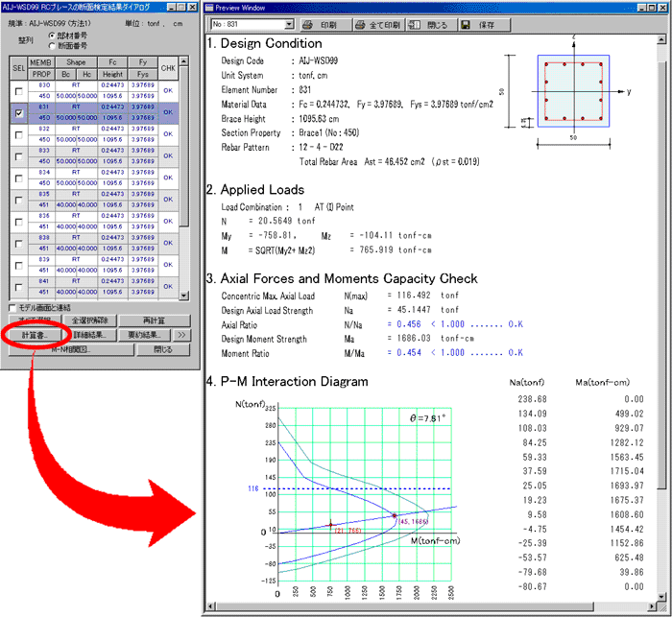The height and width of the screenshot is (617, 672).
Task: Click the column cross-section thumbnail drawing
Action: click(573, 91)
